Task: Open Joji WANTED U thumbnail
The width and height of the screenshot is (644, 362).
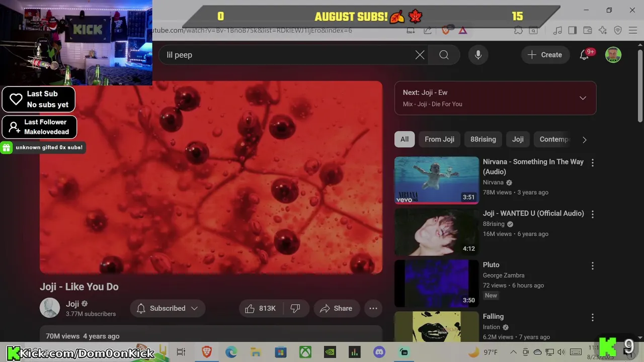Action: click(437, 232)
